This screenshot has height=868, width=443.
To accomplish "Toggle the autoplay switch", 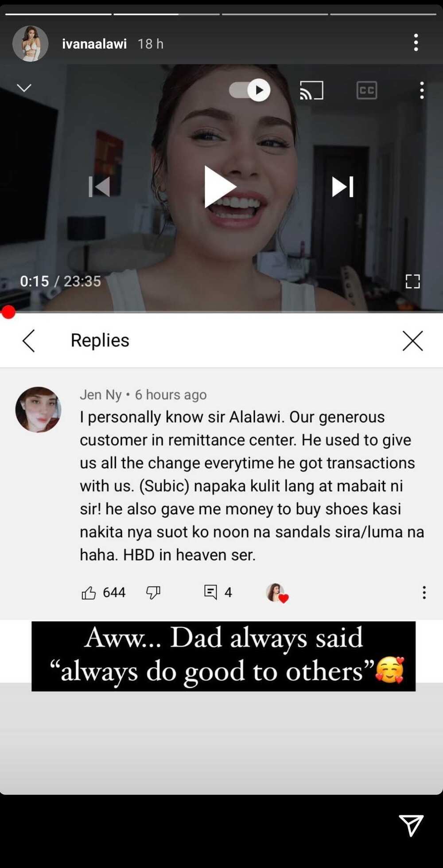I will click(x=249, y=90).
